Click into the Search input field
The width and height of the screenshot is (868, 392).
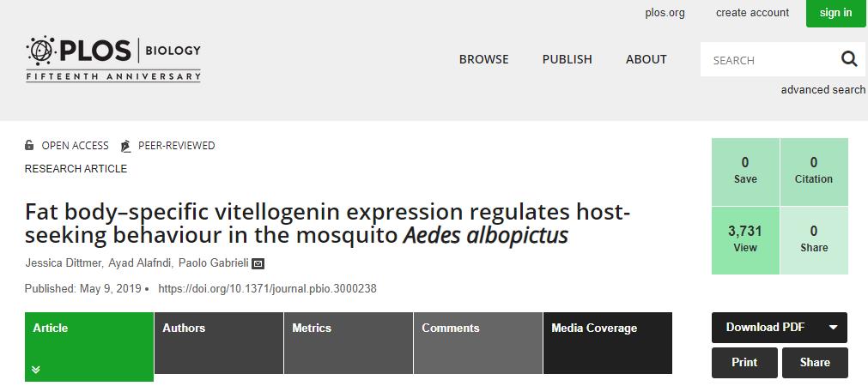(x=768, y=60)
